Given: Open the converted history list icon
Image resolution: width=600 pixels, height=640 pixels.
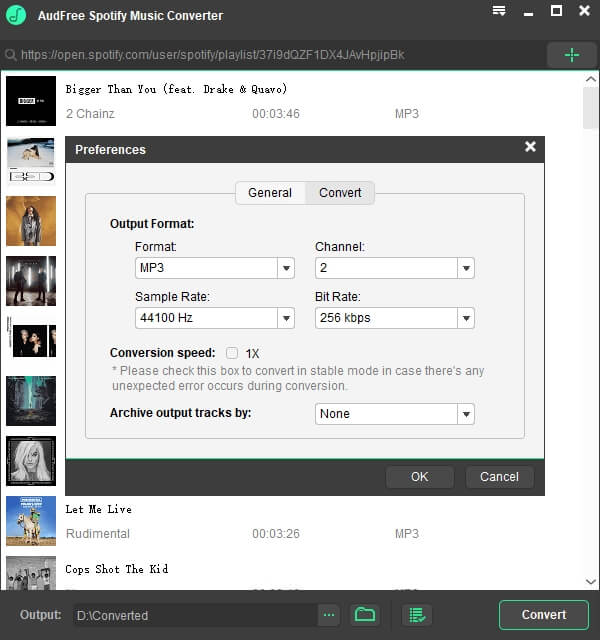Looking at the screenshot, I should (416, 615).
